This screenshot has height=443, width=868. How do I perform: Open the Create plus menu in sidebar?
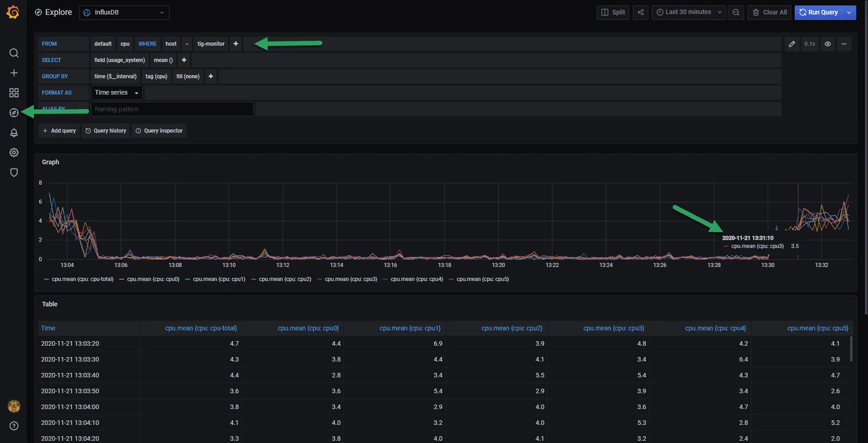click(x=14, y=73)
